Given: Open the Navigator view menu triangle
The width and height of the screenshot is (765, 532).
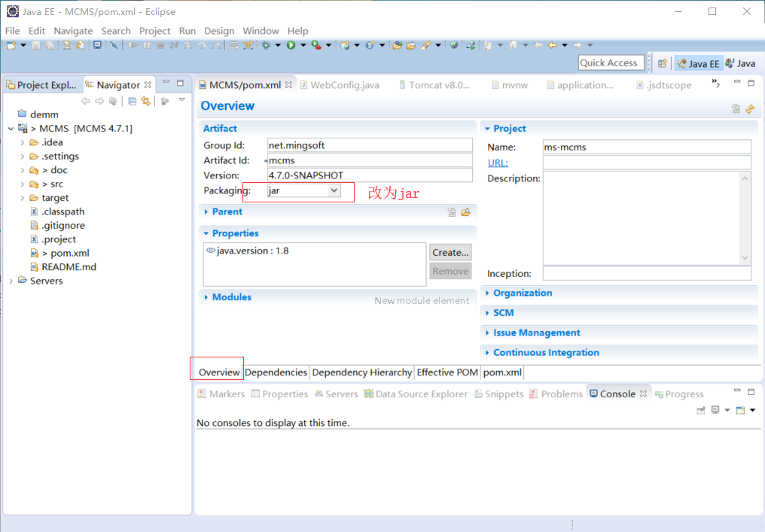Looking at the screenshot, I should [x=182, y=100].
